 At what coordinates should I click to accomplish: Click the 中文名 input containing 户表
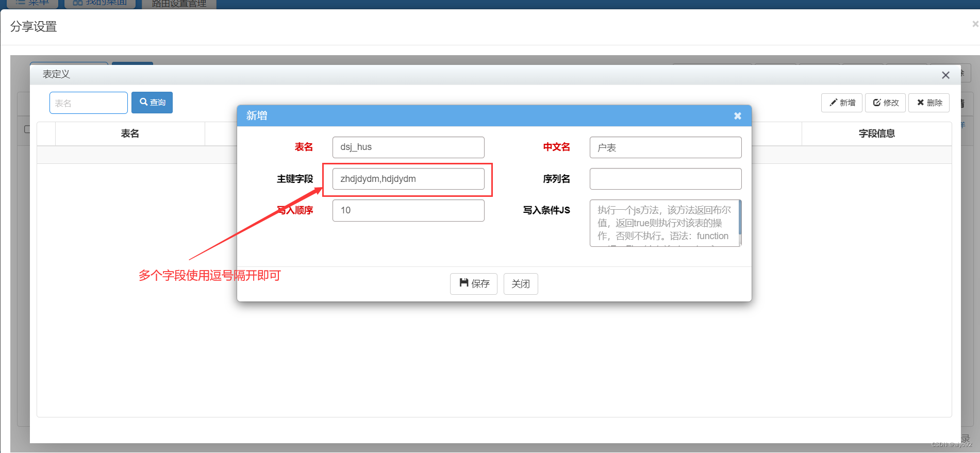coord(666,147)
